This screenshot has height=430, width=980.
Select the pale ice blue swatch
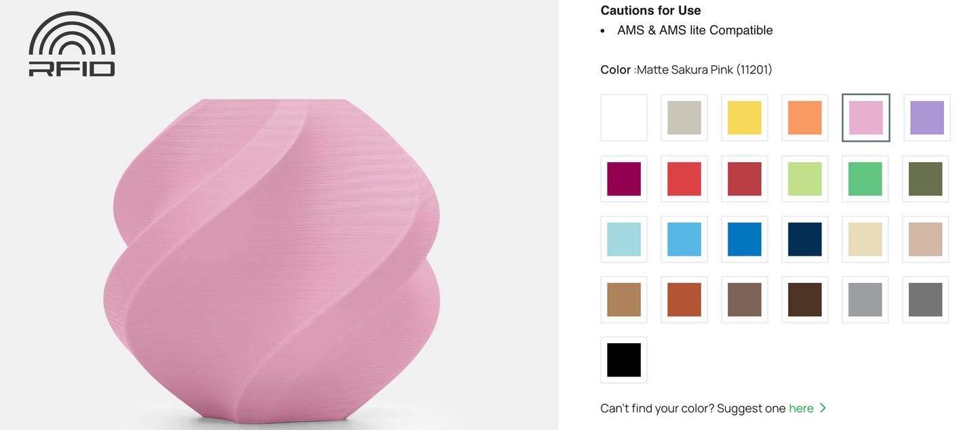coord(624,239)
